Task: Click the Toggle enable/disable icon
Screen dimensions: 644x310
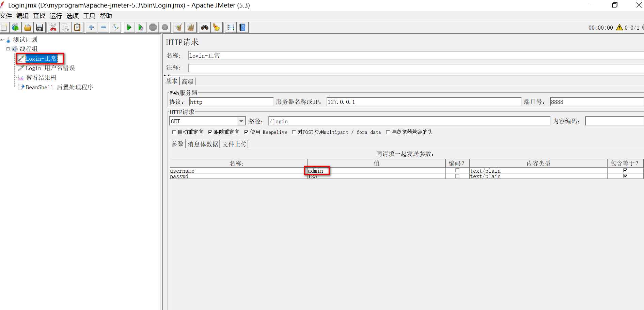Action: [115, 27]
